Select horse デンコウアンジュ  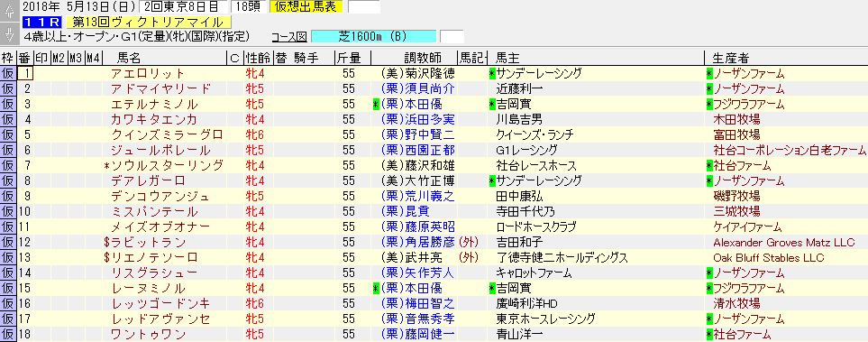160,196
